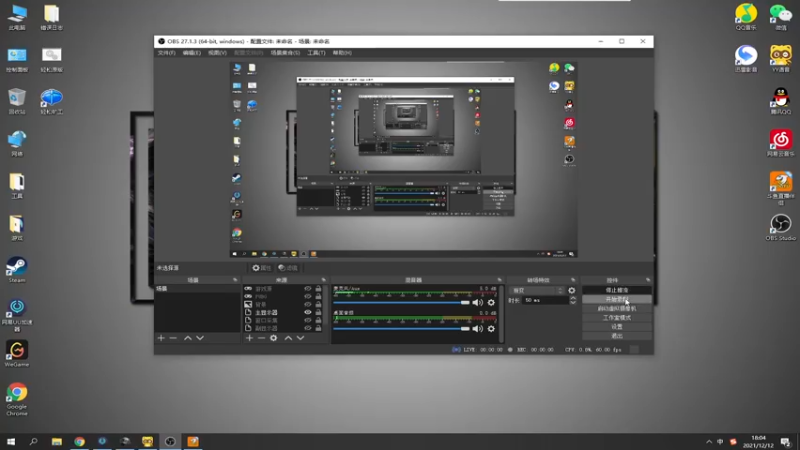800x450 pixels.
Task: Toggle visibility eye for the image source row
Action: (x=308, y=305)
